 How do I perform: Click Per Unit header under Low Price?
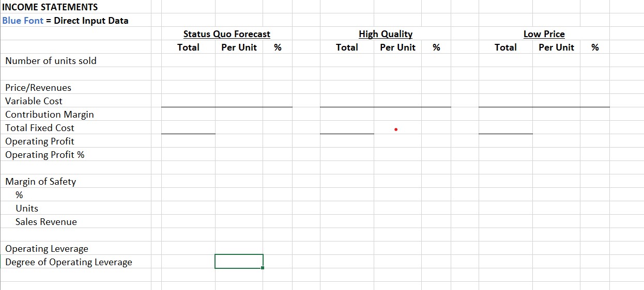tap(556, 47)
